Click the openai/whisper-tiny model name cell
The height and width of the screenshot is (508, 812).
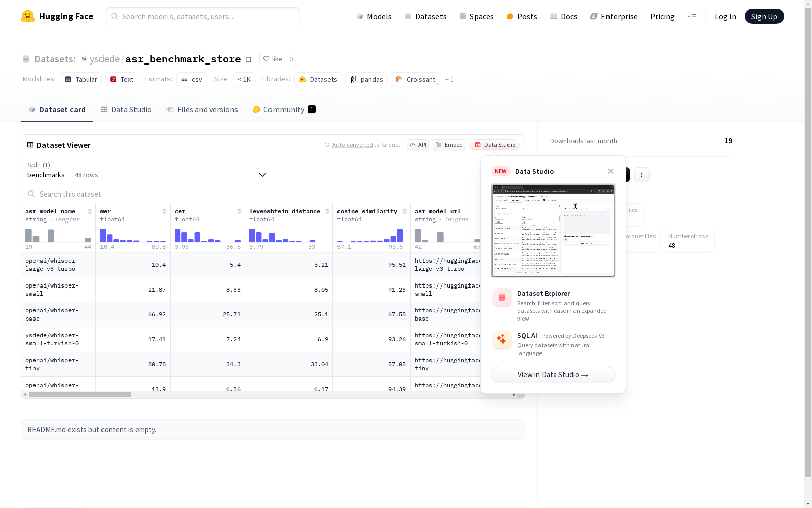pyautogui.click(x=58, y=364)
